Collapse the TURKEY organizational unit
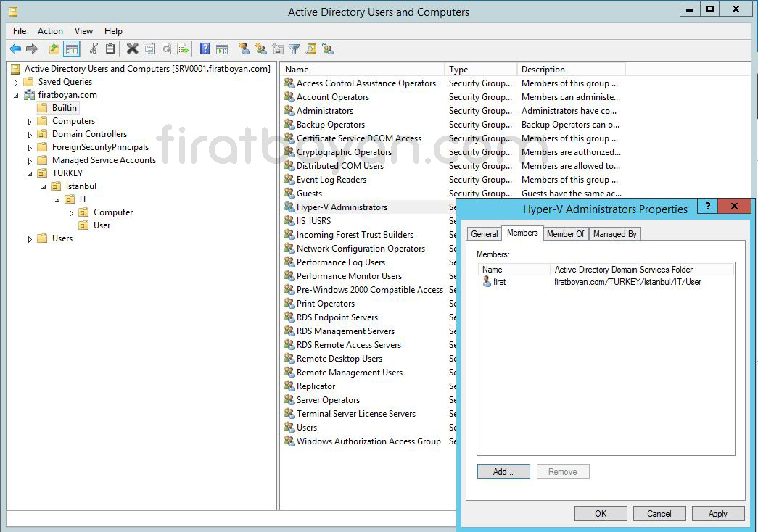This screenshot has width=758, height=532. (30, 173)
